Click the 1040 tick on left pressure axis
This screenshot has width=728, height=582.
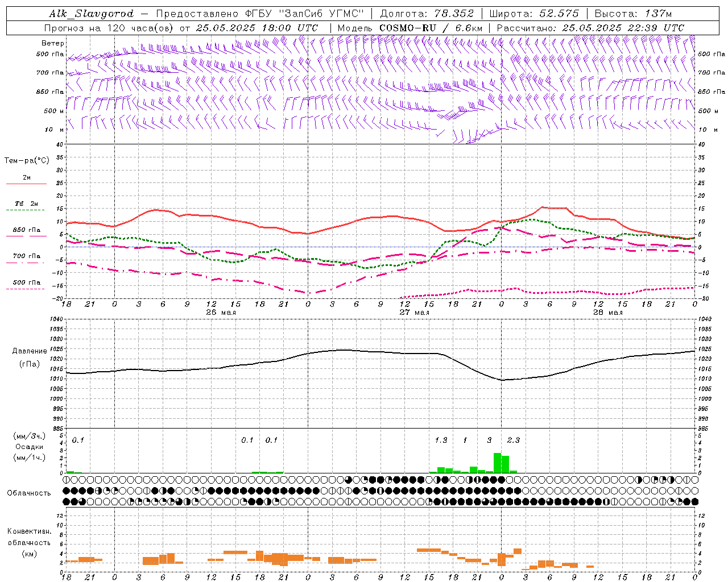click(x=56, y=319)
